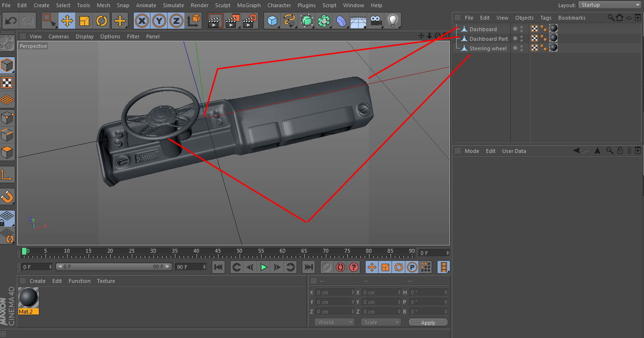
Task: Add a Cube primitive object
Action: pos(273,21)
